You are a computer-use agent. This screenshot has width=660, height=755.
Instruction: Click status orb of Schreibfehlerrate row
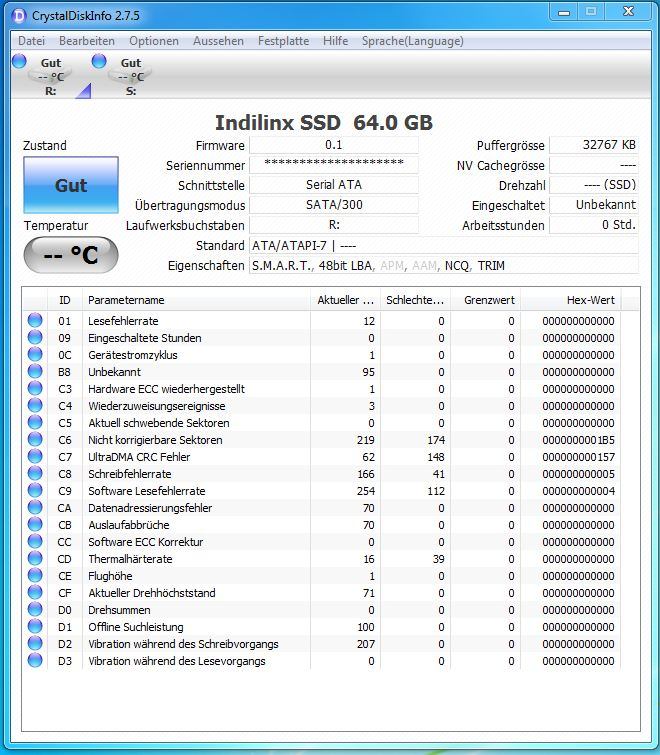tap(35, 473)
